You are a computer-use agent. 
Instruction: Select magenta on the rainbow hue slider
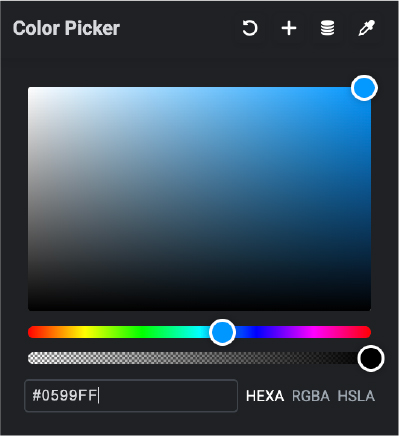(x=313, y=332)
